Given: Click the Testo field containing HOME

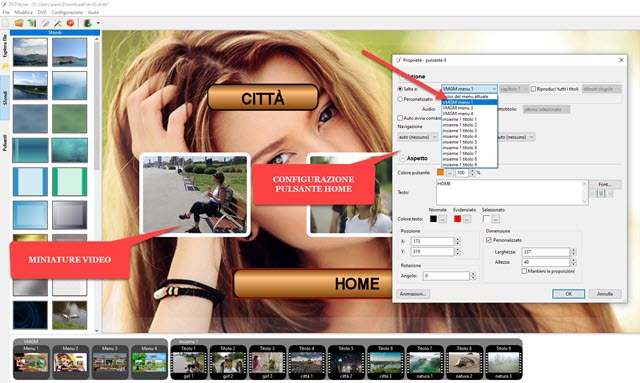Looking at the screenshot, I should pos(512,192).
